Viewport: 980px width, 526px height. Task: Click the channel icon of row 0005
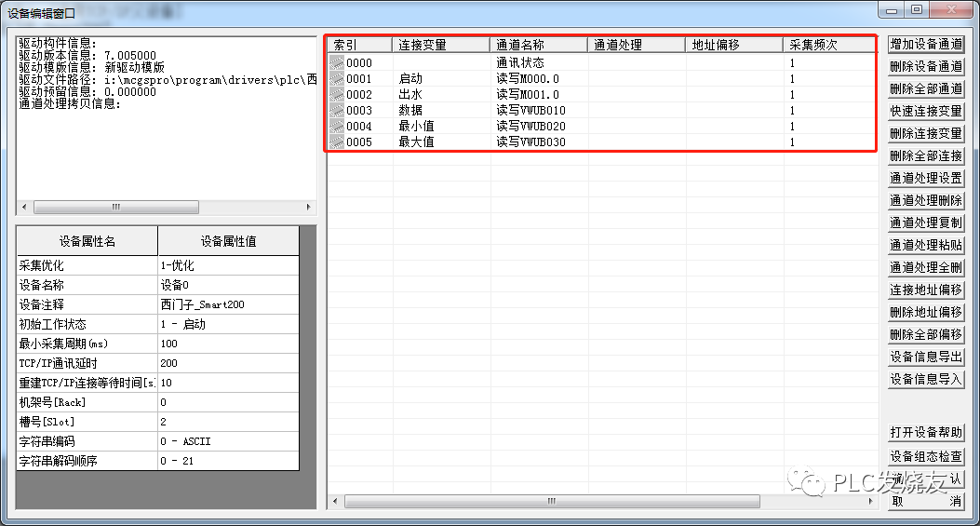pos(337,142)
